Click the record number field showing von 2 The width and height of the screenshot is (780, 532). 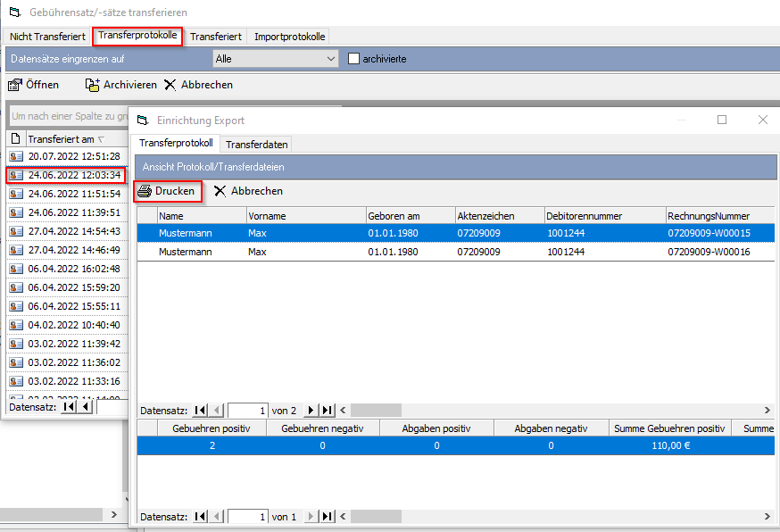(247, 411)
